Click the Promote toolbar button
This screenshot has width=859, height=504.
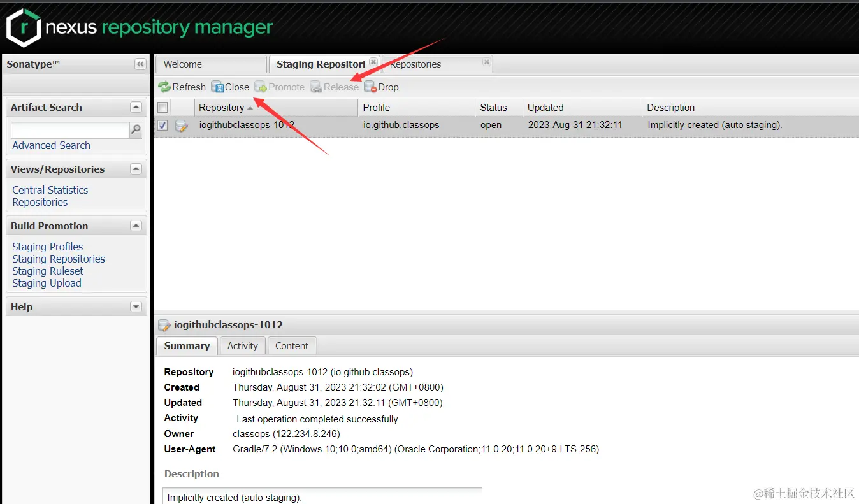[x=280, y=87]
